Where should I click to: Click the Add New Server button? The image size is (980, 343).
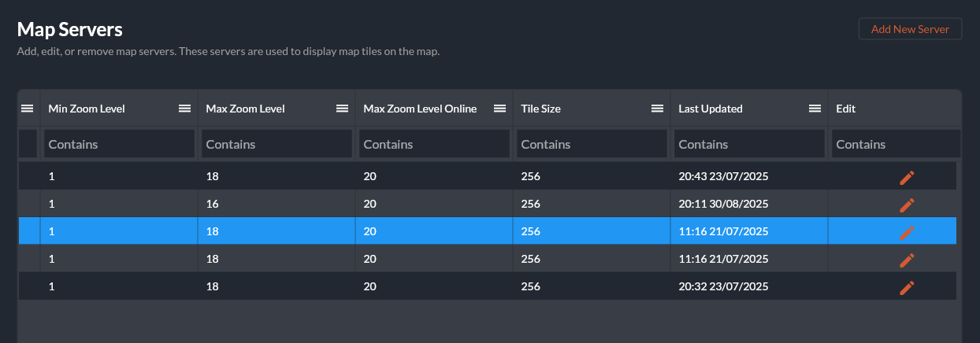click(x=910, y=29)
